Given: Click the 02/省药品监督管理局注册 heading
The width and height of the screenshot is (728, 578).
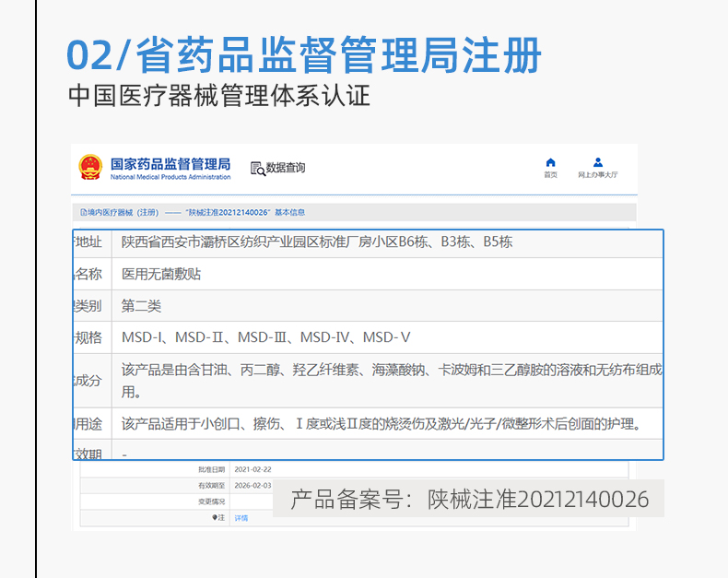Looking at the screenshot, I should point(303,55).
